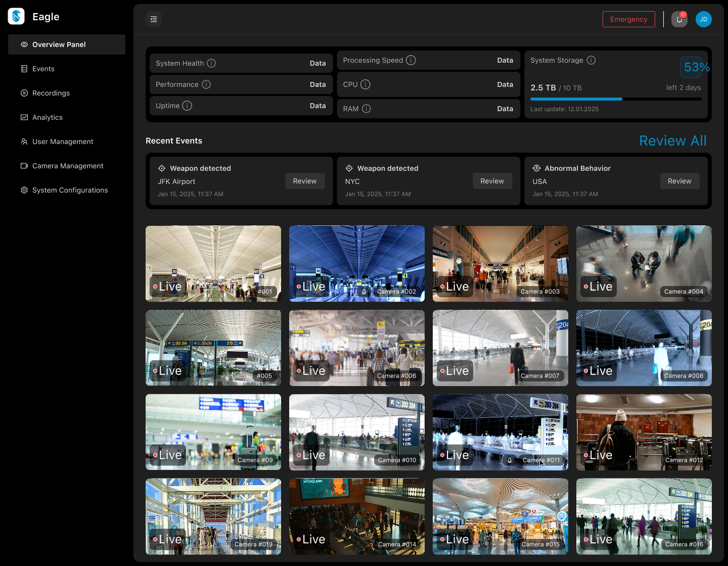The image size is (728, 566).
Task: Click the System Health info icon
Action: [211, 63]
